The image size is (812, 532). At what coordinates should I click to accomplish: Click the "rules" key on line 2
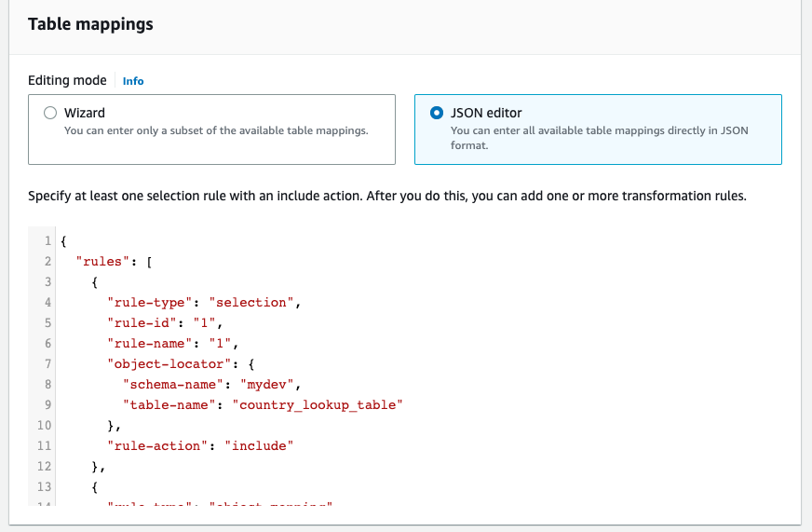[99, 262]
